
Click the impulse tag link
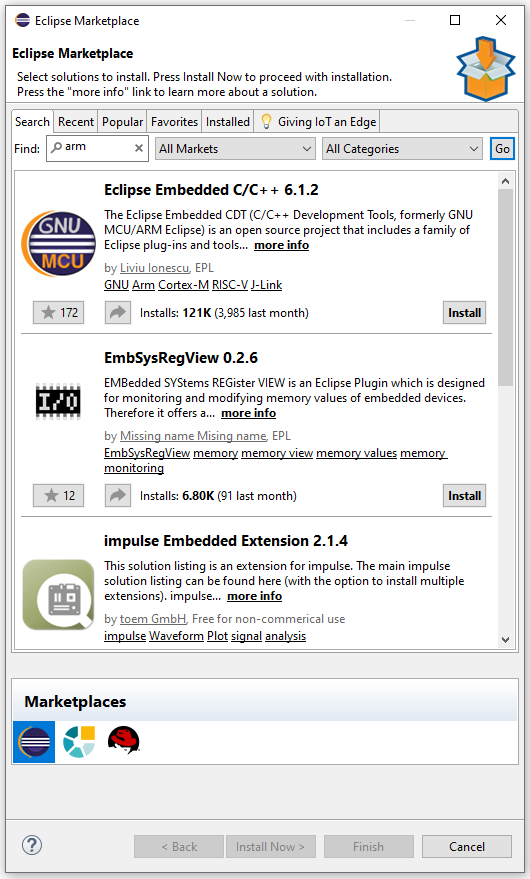pos(125,636)
